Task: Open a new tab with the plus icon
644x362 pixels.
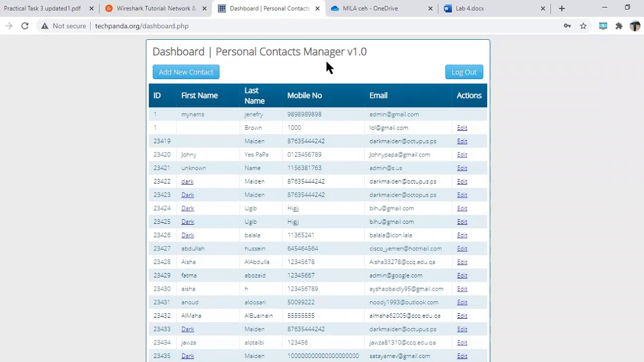Action: pos(561,9)
